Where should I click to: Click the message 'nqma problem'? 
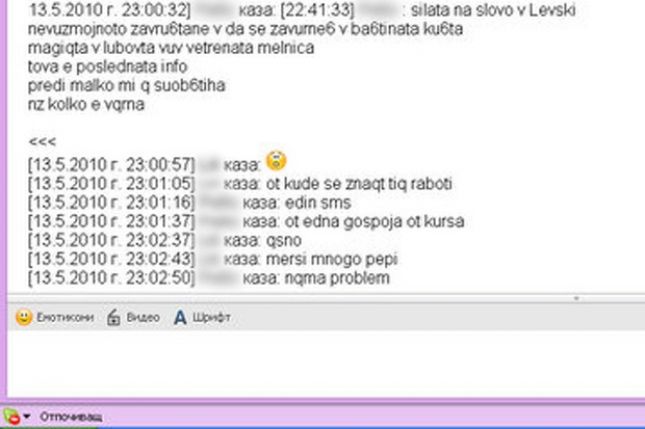tap(337, 278)
